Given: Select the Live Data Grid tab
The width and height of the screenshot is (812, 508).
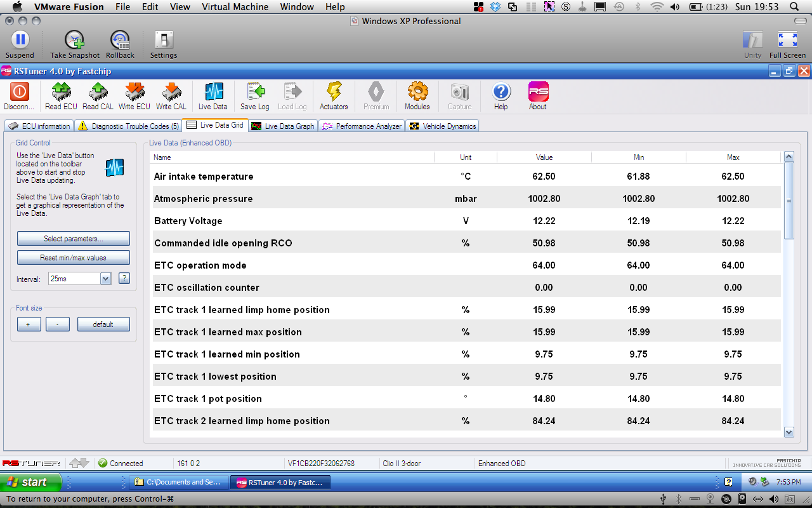Looking at the screenshot, I should pyautogui.click(x=215, y=125).
